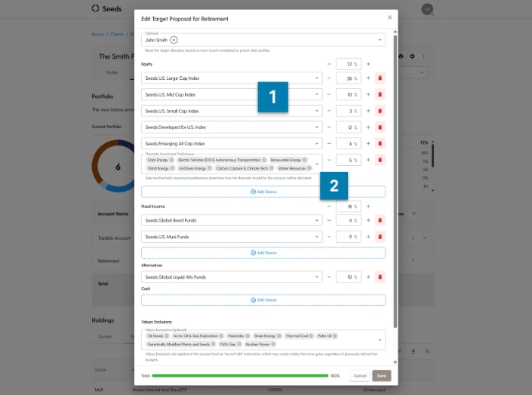
Task: Remove the Solar Energy preference chip
Action: tap(171, 160)
